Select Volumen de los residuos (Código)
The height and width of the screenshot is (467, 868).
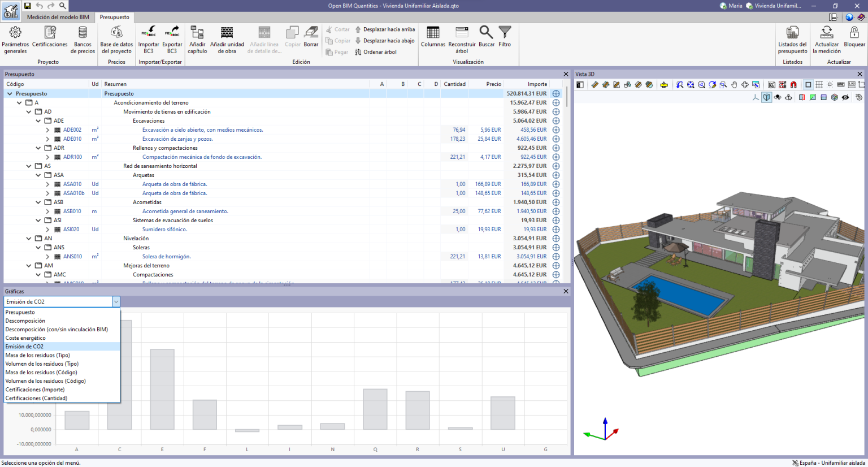coord(62,381)
